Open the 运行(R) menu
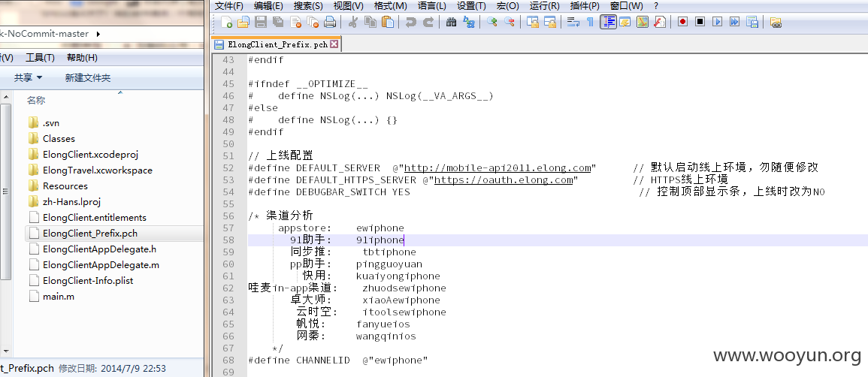868x377 pixels. pyautogui.click(x=544, y=5)
